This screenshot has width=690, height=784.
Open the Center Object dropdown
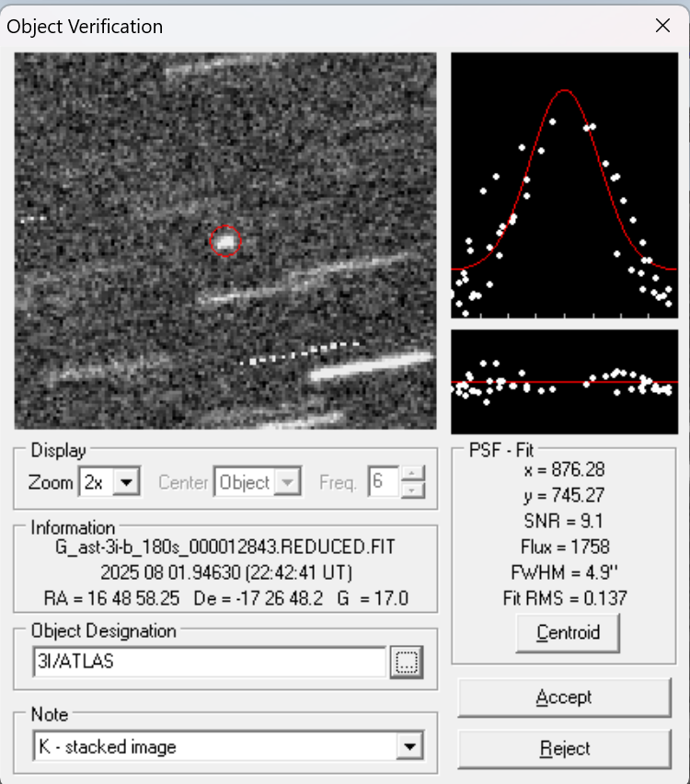pos(289,482)
